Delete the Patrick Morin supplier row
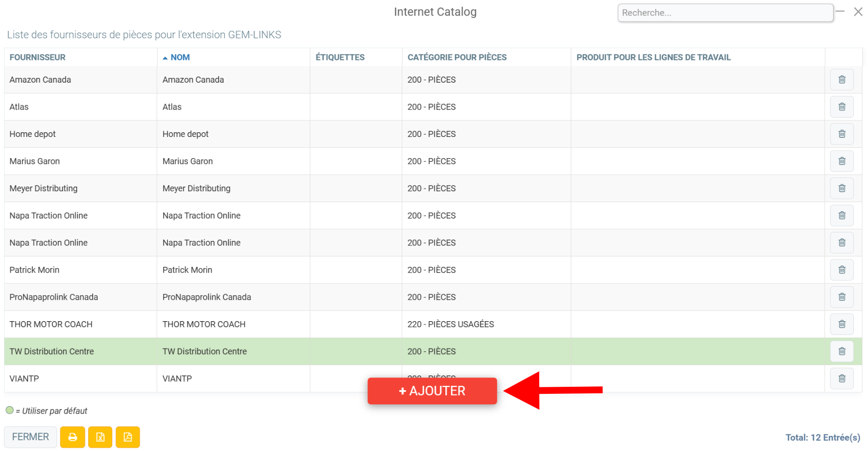This screenshot has height=451, width=868. pos(842,270)
